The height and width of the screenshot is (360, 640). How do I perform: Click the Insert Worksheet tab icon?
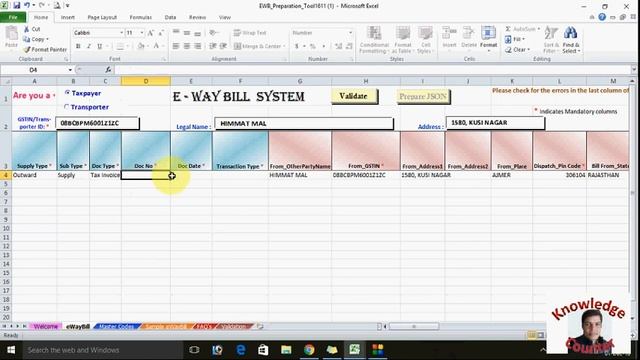(x=260, y=327)
